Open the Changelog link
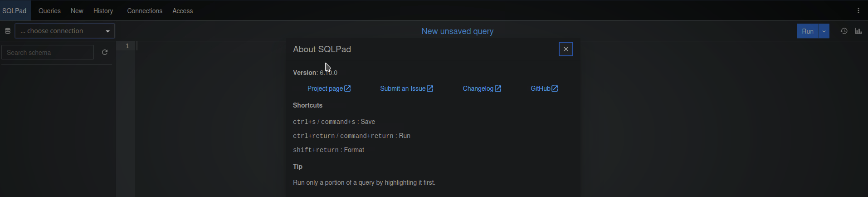Image resolution: width=868 pixels, height=197 pixels. click(x=482, y=89)
